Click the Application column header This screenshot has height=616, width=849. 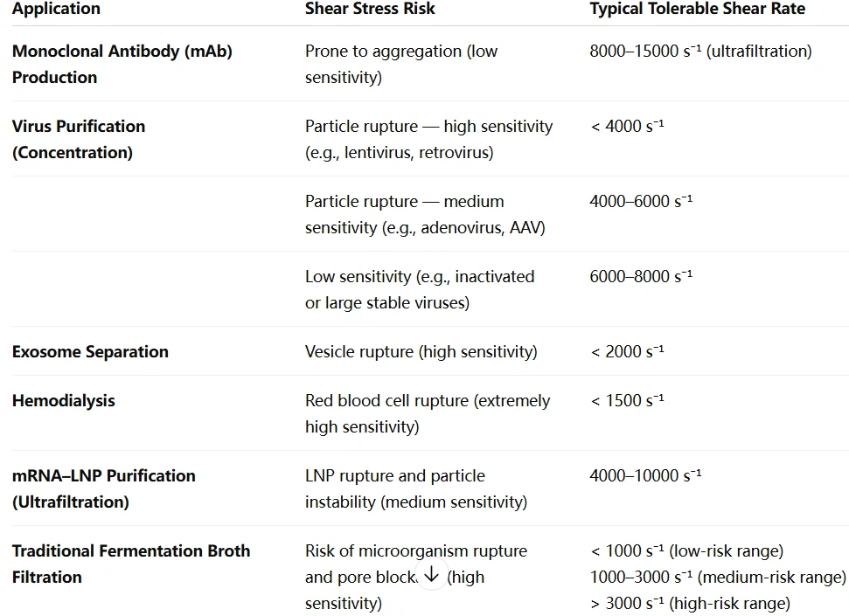point(56,10)
